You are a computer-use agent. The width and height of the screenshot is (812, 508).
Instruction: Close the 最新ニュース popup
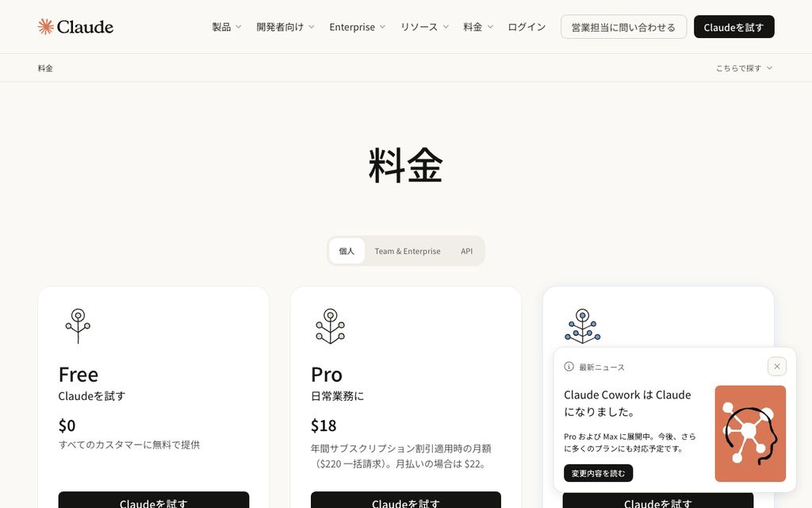pyautogui.click(x=777, y=367)
